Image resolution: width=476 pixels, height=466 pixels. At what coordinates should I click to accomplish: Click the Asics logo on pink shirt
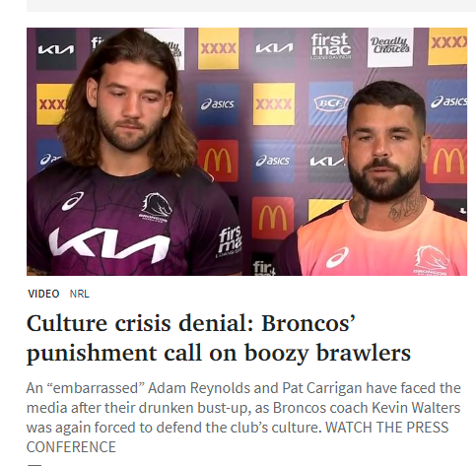[337, 258]
